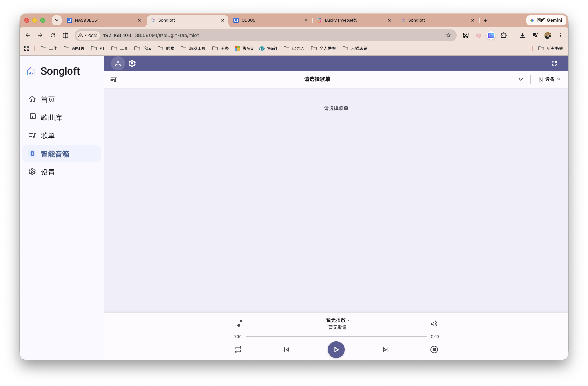
Task: Open the 工具 bookmark folder beside PT
Action: [x=120, y=48]
